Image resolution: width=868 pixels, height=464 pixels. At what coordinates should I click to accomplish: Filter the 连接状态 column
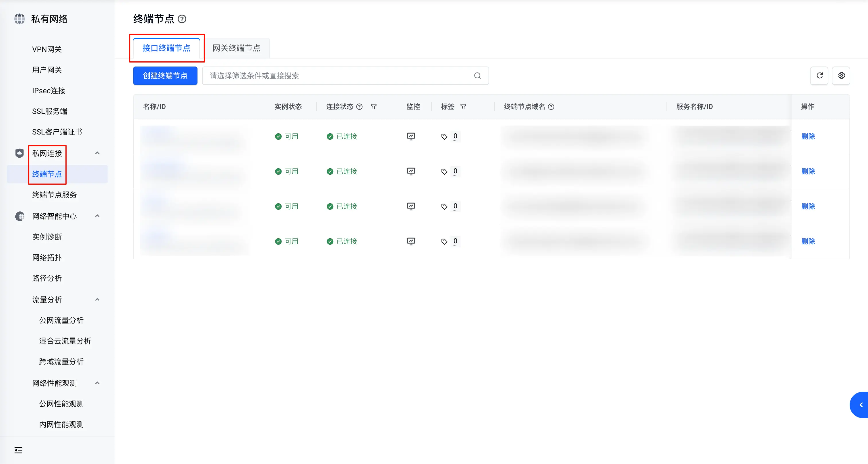point(374,107)
